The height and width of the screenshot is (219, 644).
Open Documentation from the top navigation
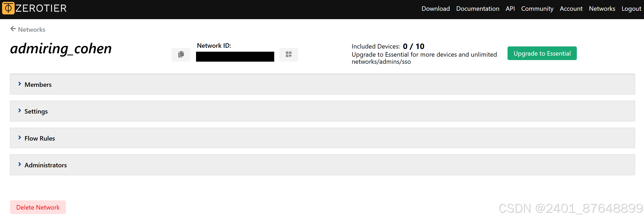click(478, 9)
